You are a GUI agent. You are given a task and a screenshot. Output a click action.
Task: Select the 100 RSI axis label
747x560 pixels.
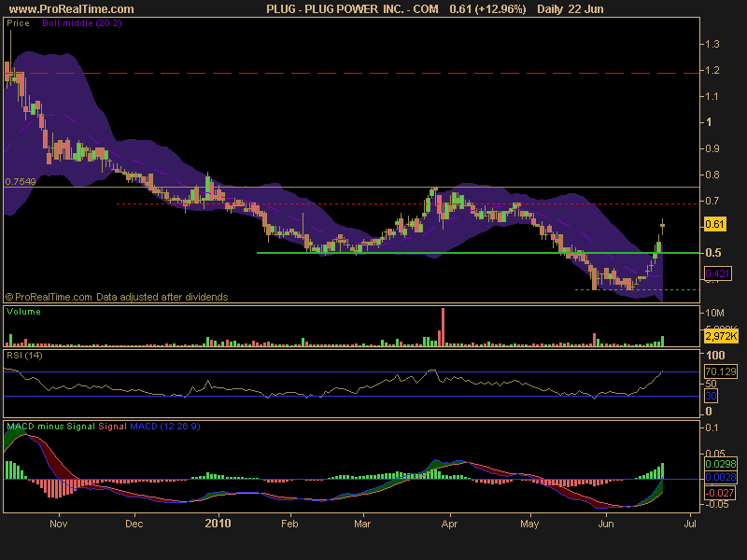pyautogui.click(x=715, y=356)
